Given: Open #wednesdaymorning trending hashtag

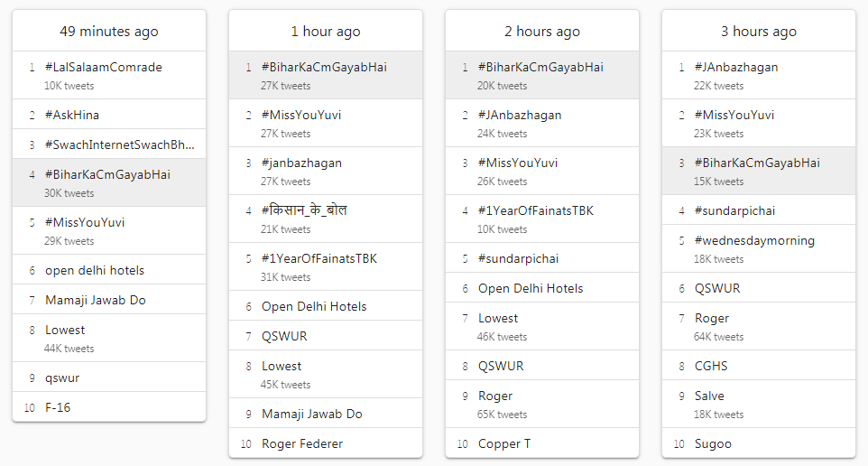Looking at the screenshot, I should coord(759,248).
